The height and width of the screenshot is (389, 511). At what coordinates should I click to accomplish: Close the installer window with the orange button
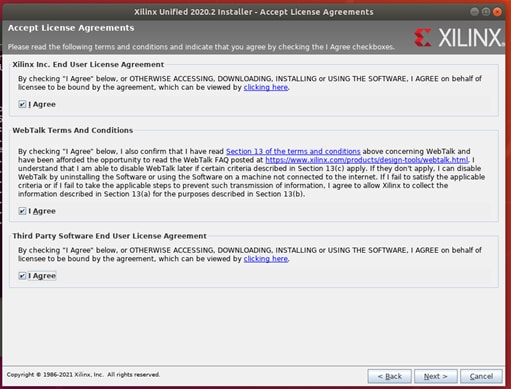coord(497,12)
